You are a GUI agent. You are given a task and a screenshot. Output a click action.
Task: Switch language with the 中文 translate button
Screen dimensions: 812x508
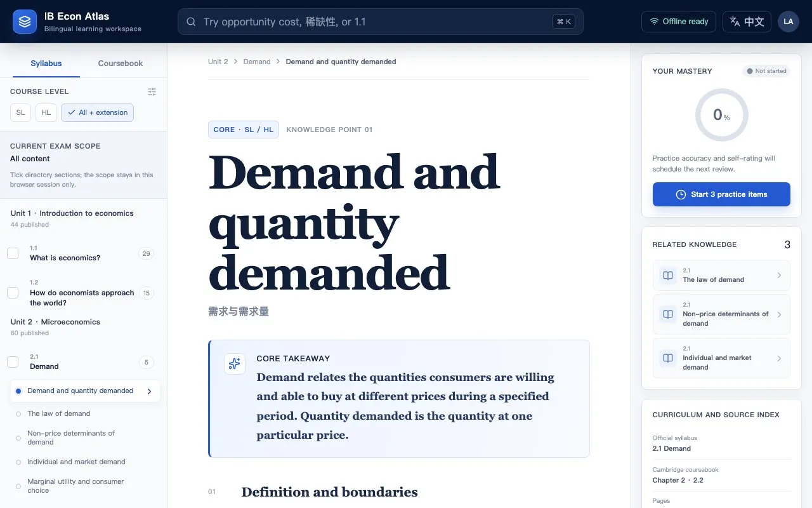coord(747,22)
